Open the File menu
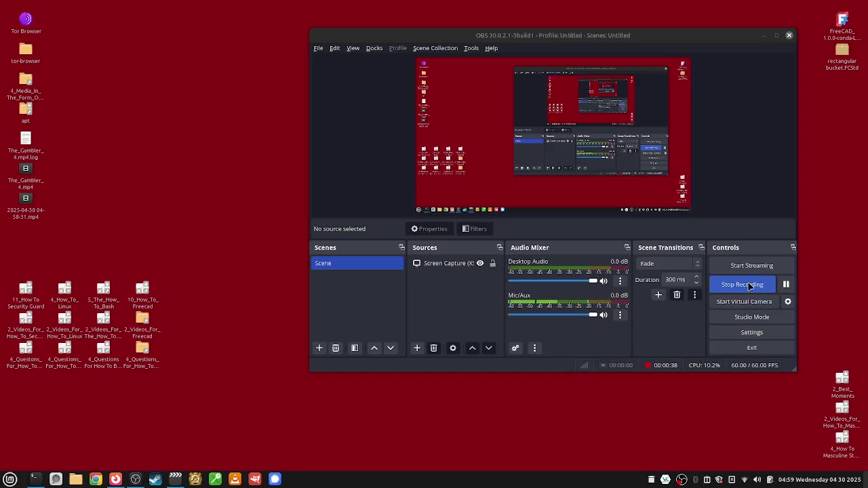 tap(318, 48)
